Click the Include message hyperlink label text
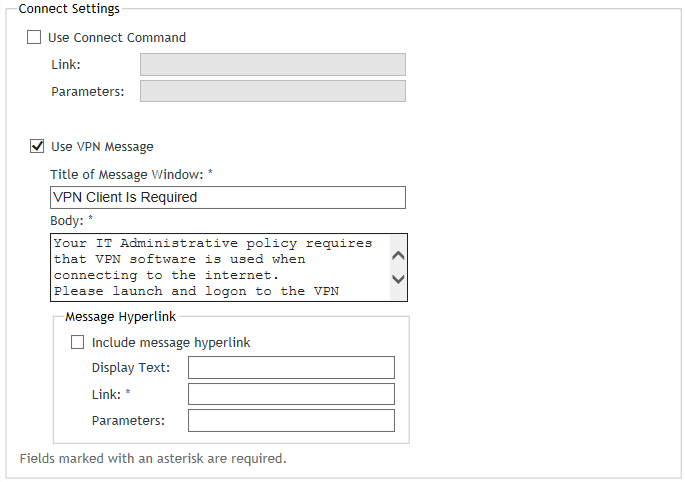The height and width of the screenshot is (482, 685). tap(171, 343)
